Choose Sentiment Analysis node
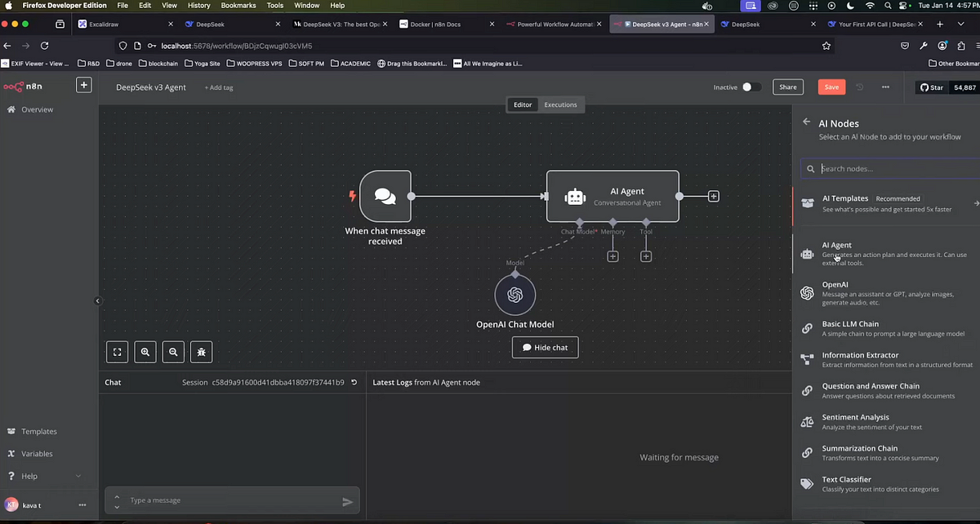Screen dimensions: 980x524 (888, 421)
